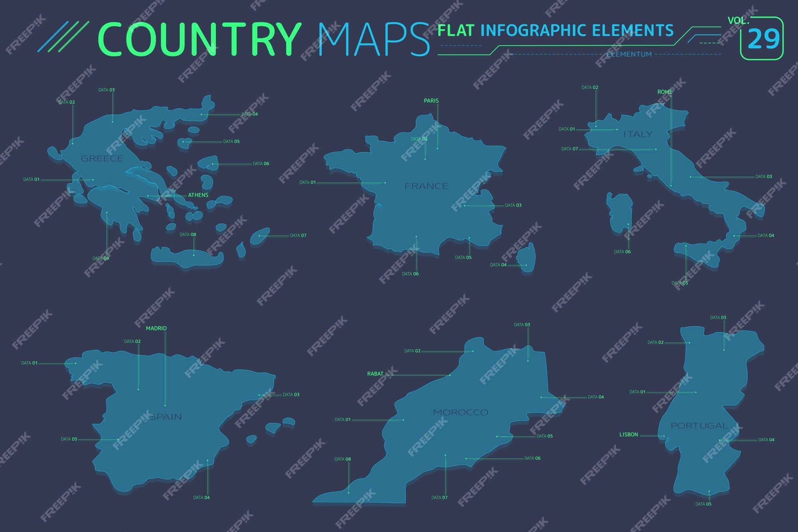This screenshot has width=798, height=532.
Task: Click Spain's DATA 03 callout label
Action: click(x=291, y=395)
